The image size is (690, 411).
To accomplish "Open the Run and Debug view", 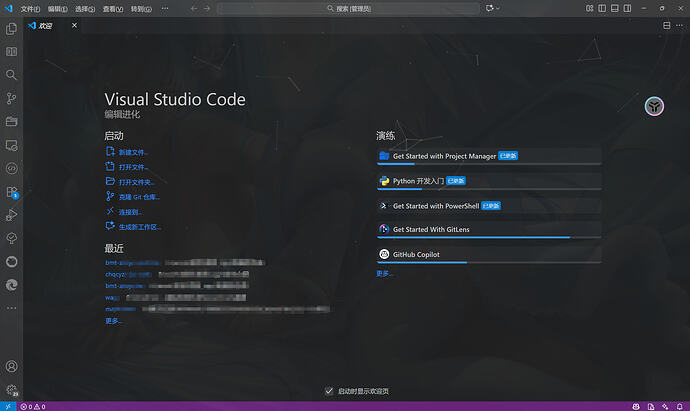I will click(11, 215).
